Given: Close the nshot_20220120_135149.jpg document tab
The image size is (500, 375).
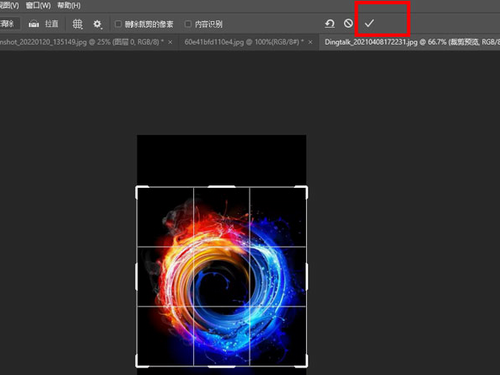Looking at the screenshot, I should pyautogui.click(x=170, y=42).
